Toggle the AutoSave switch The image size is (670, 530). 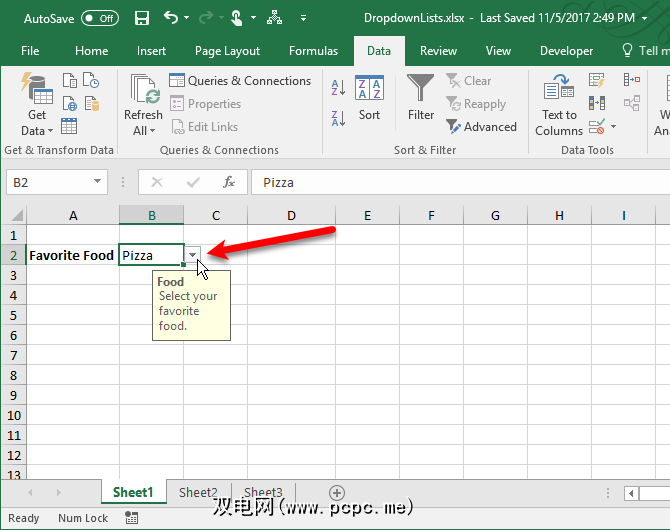tap(99, 18)
